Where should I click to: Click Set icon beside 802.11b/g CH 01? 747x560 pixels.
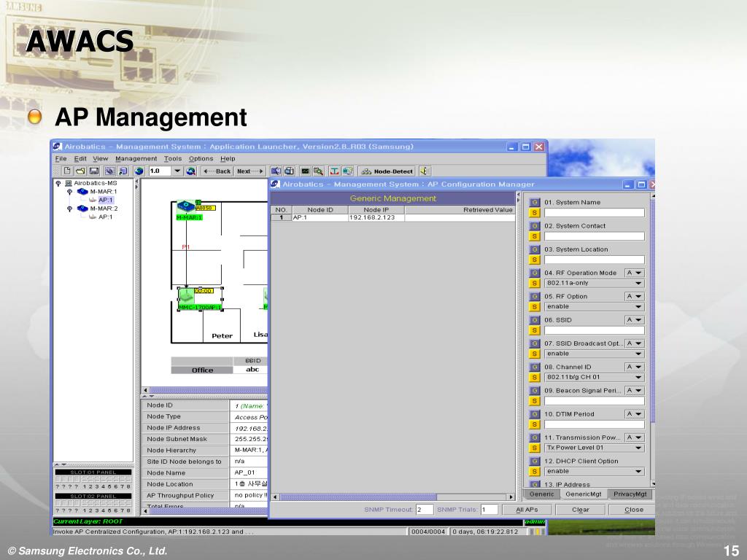[535, 378]
